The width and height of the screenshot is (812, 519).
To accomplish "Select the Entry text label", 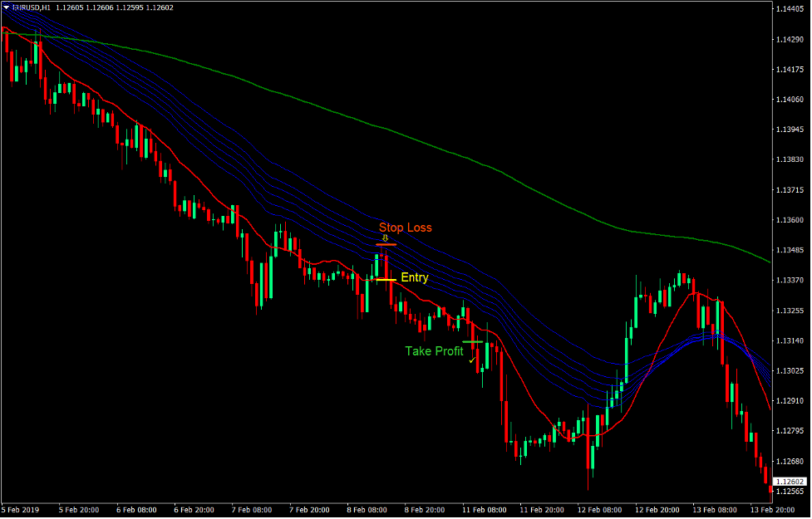I will click(x=415, y=277).
